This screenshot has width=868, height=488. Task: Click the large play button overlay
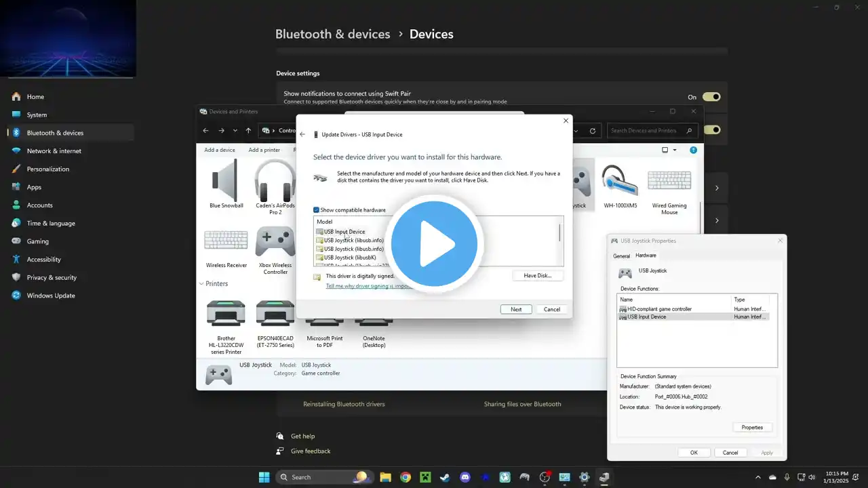click(x=434, y=243)
